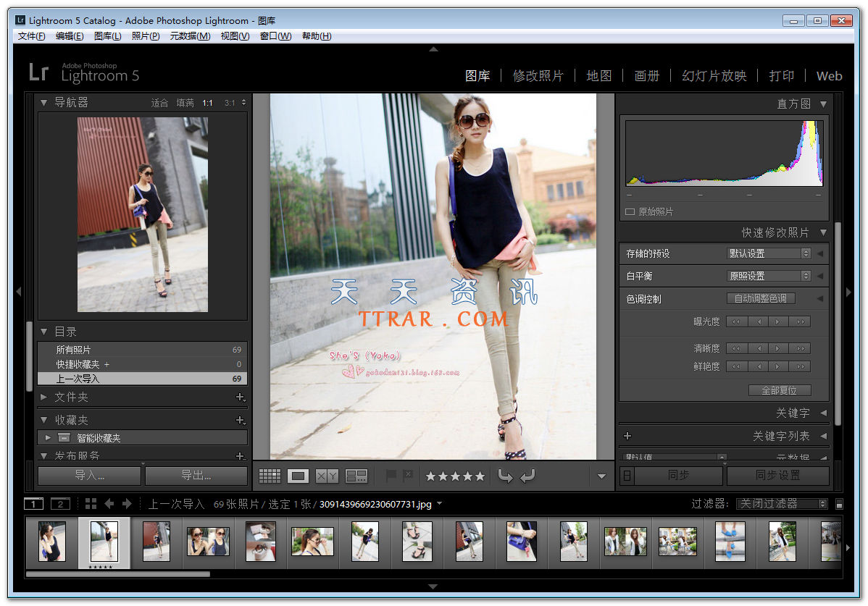Rotate photo clockwise

(527, 476)
